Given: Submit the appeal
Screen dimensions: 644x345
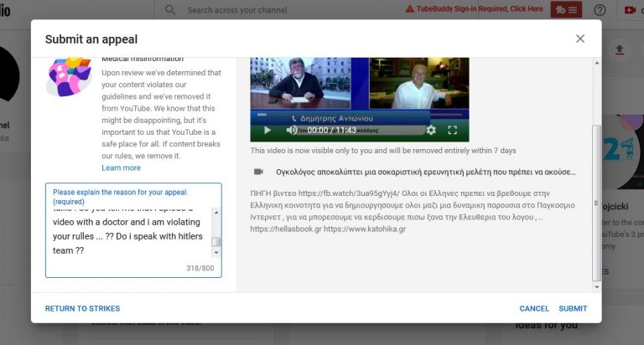Looking at the screenshot, I should click(x=573, y=308).
